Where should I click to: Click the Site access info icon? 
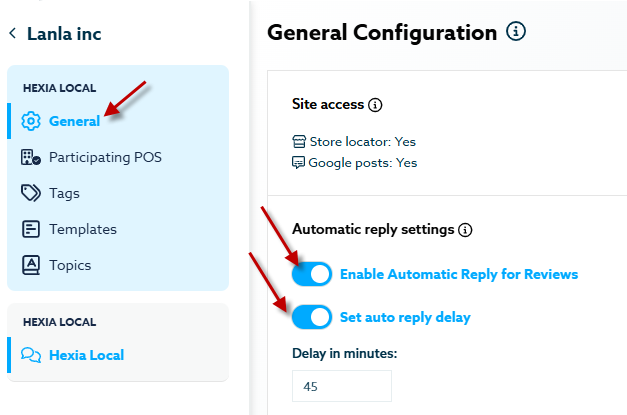(x=376, y=104)
